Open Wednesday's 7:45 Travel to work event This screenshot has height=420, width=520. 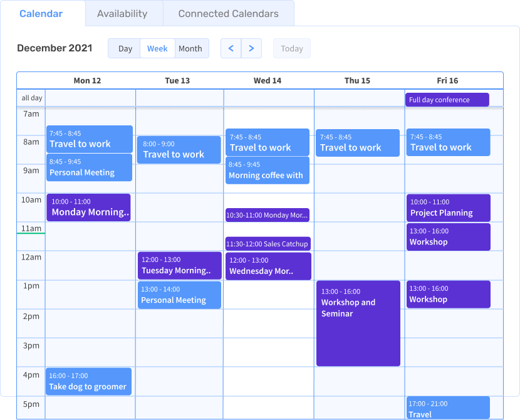coord(268,142)
